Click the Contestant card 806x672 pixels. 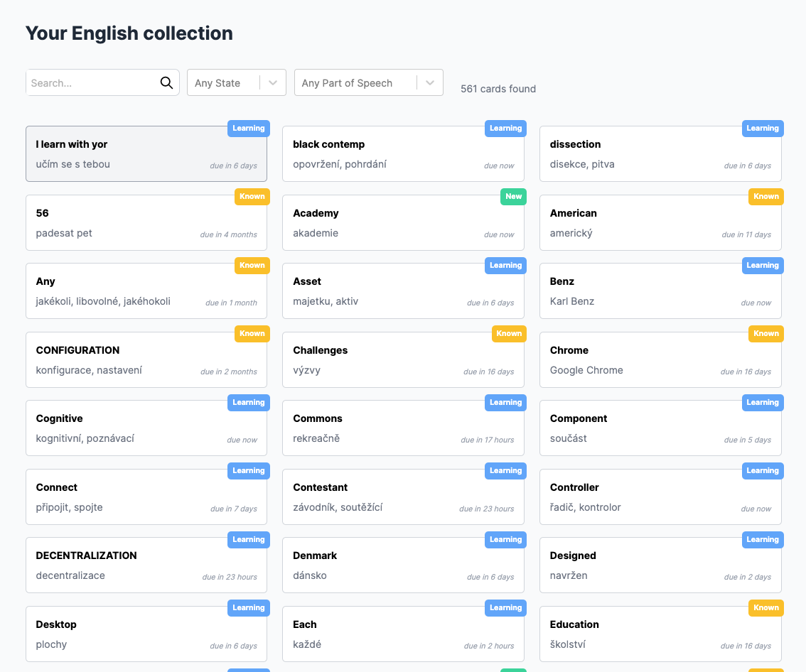[403, 497]
